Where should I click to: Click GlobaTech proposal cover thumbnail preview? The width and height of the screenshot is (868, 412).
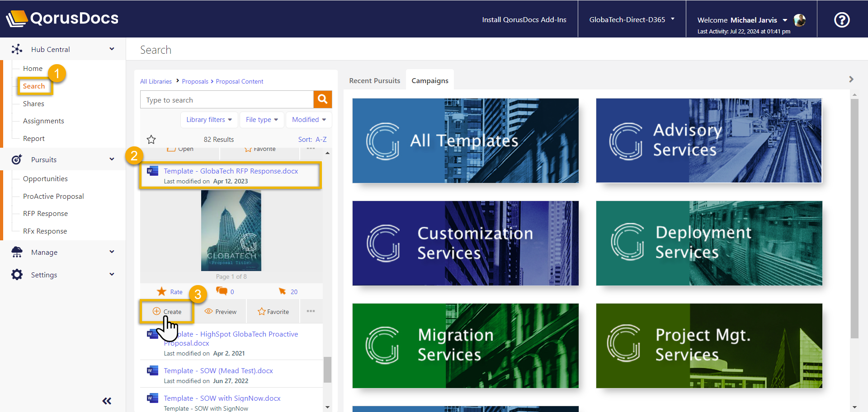click(x=231, y=230)
